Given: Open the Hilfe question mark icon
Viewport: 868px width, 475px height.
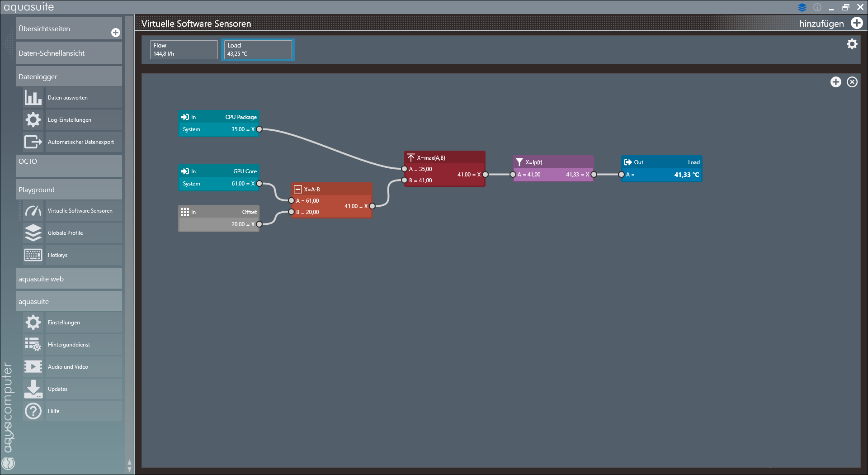Looking at the screenshot, I should click(x=33, y=411).
